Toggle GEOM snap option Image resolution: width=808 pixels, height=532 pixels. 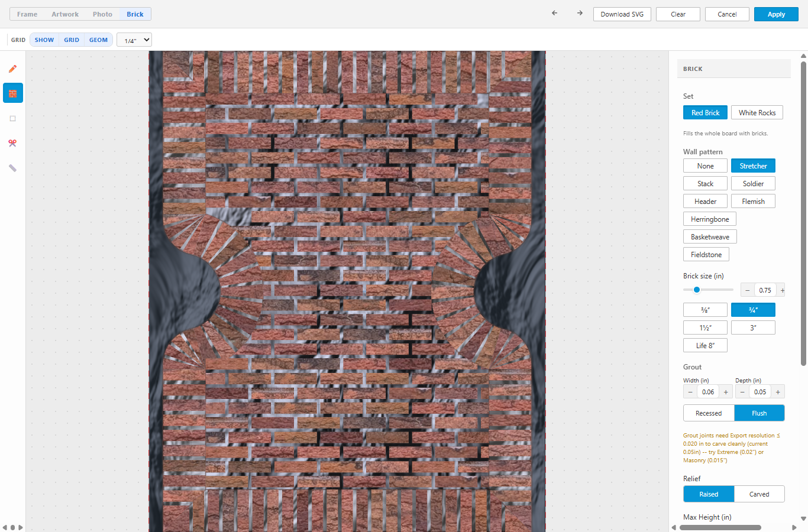tap(99, 40)
